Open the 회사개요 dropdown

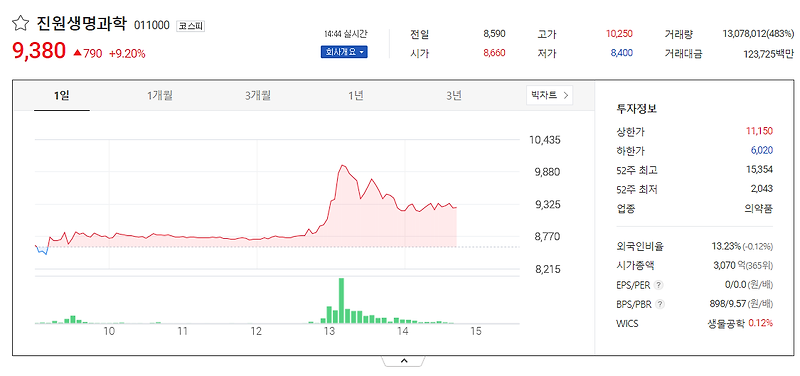344,52
